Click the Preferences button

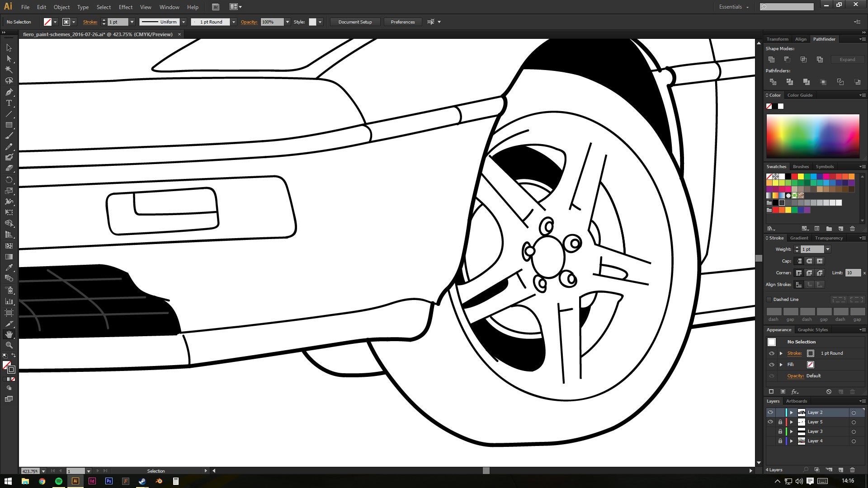click(402, 22)
